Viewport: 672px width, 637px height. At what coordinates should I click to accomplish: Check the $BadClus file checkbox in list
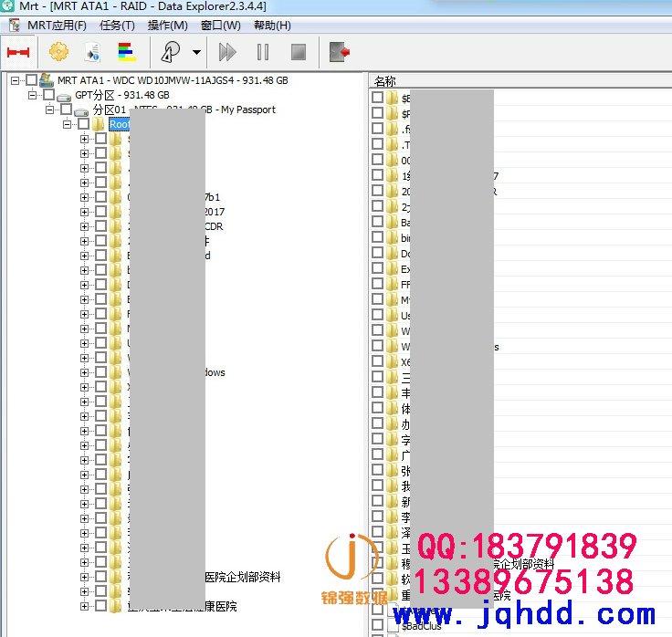pos(378,624)
